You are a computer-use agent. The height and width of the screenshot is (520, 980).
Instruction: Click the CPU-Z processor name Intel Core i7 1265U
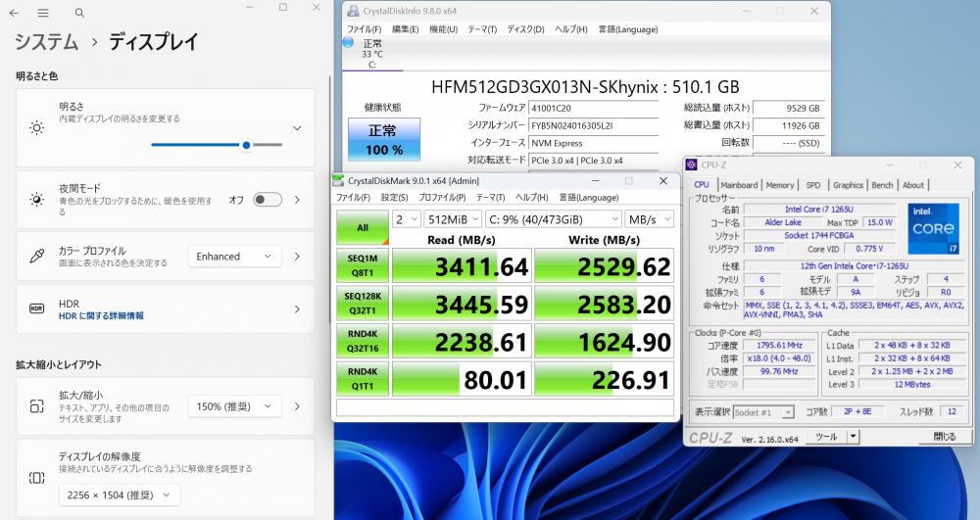click(x=818, y=210)
